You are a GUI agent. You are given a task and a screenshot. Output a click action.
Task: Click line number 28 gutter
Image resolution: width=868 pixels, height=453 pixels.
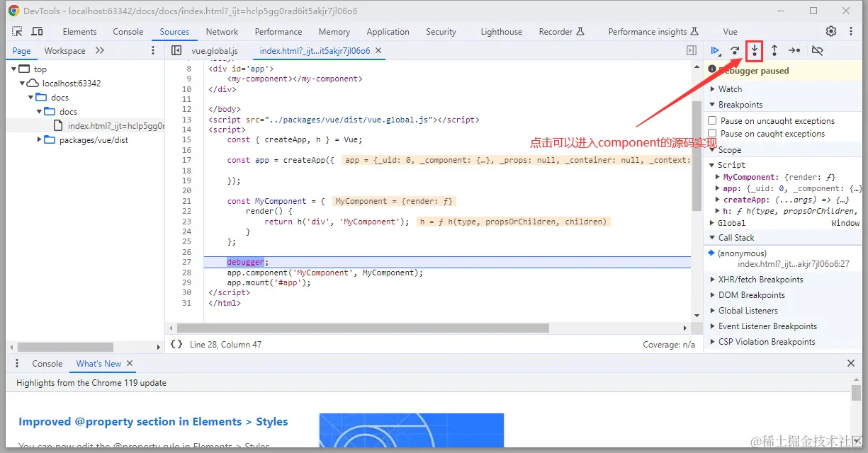coord(187,273)
